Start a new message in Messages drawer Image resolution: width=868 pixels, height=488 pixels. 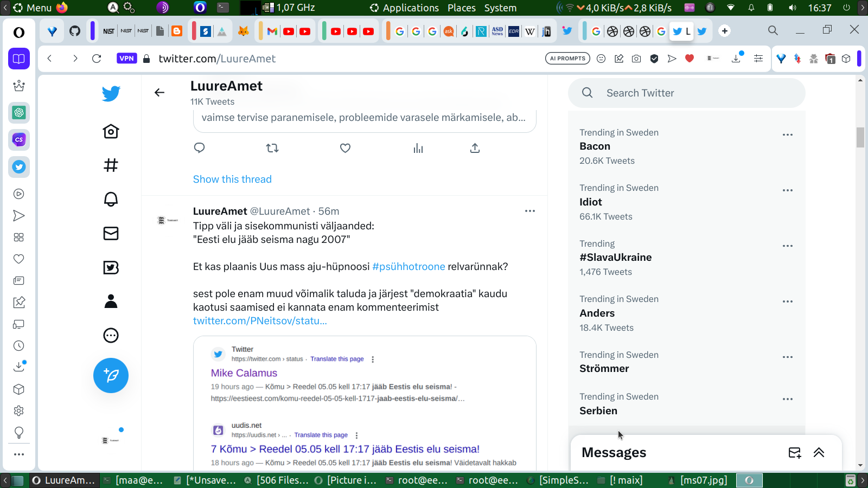[x=795, y=453]
